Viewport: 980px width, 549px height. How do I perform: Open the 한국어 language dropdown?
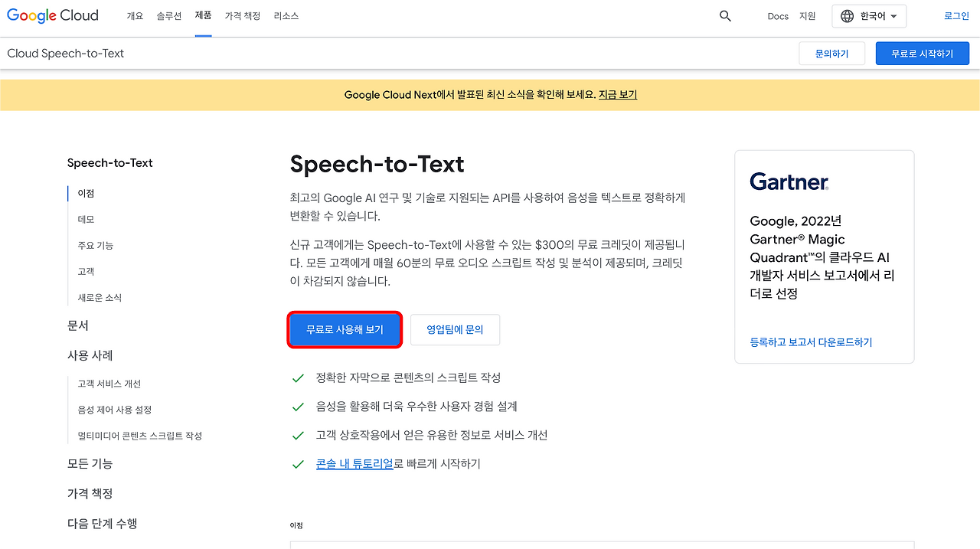point(873,15)
